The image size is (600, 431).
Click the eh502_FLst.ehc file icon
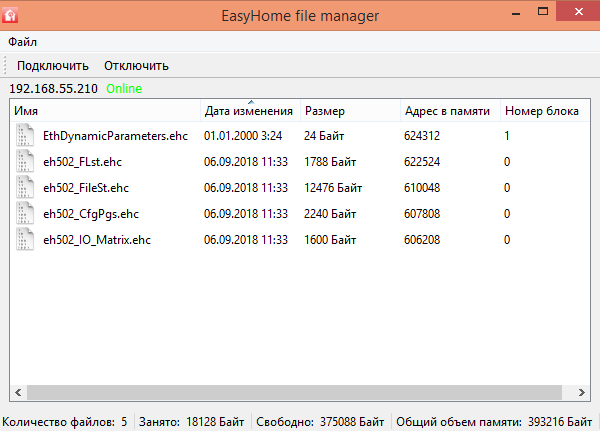tap(25, 161)
